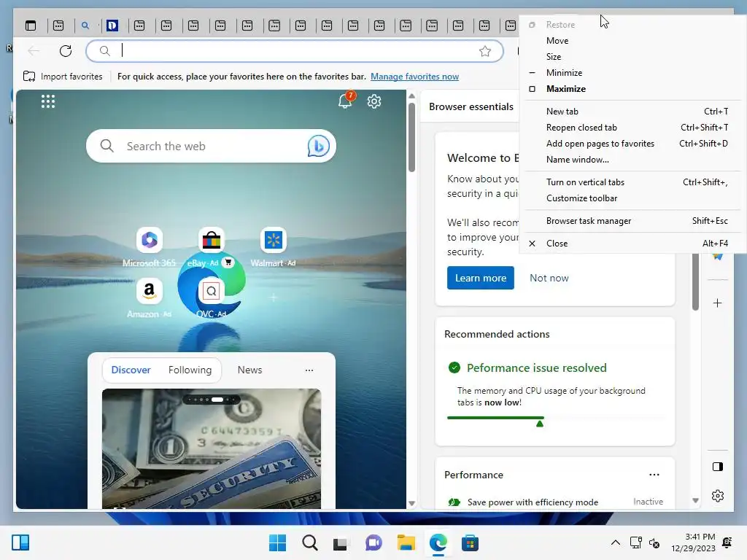Open Widgets from the taskbar

point(20,542)
